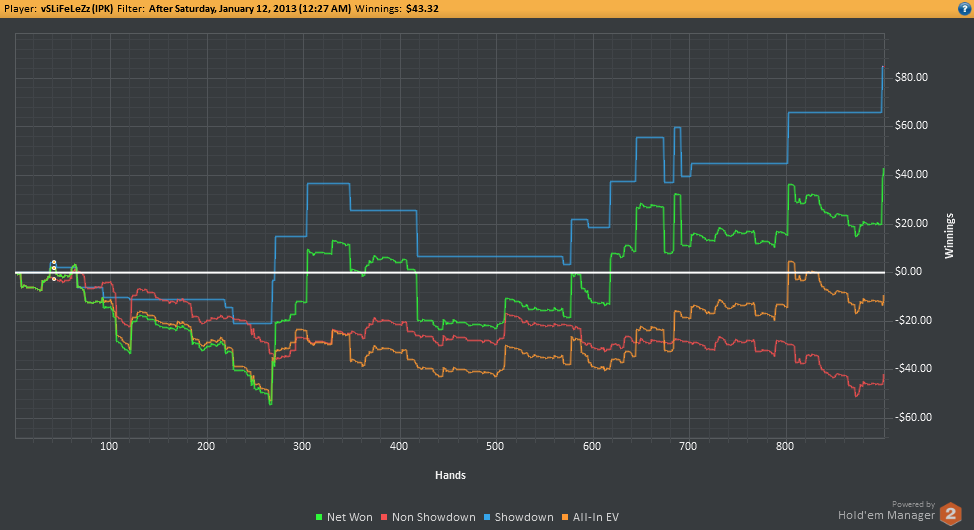Screen dimensions: 974x530
Task: Click the Net Won line lowest dip
Action: tap(270, 403)
